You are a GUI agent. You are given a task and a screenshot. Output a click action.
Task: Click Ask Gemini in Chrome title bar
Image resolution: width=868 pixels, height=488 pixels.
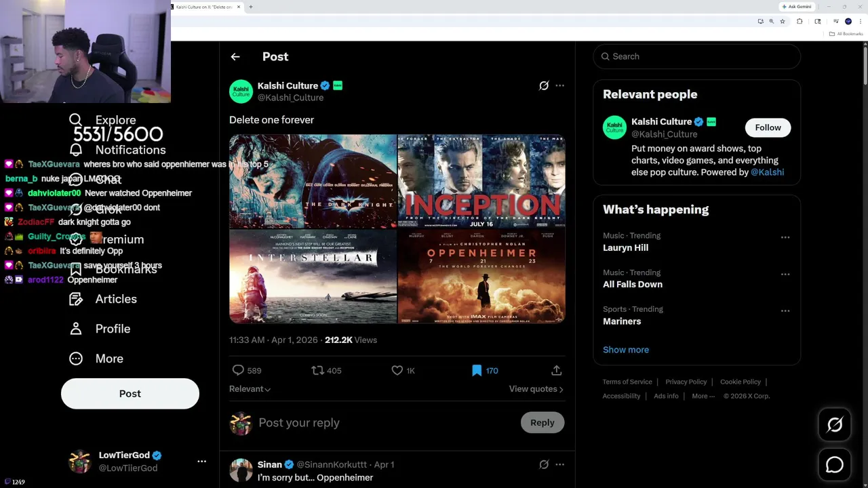(797, 7)
